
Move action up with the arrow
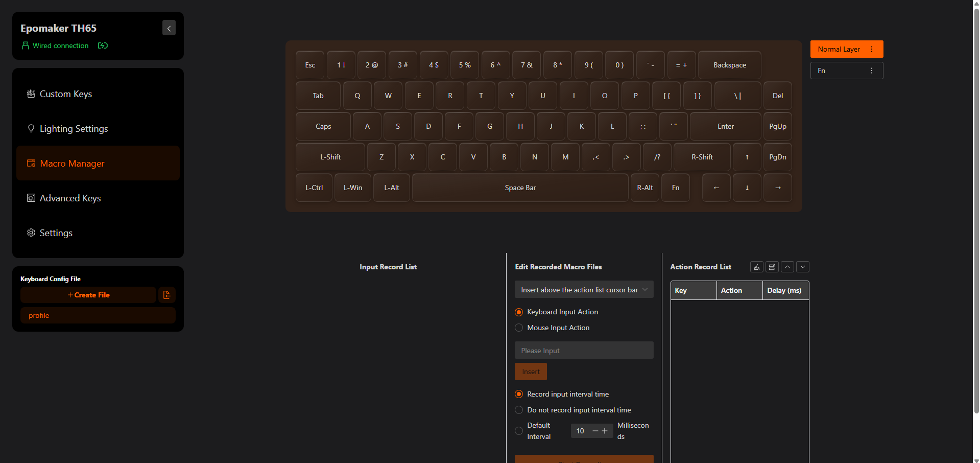(x=787, y=267)
